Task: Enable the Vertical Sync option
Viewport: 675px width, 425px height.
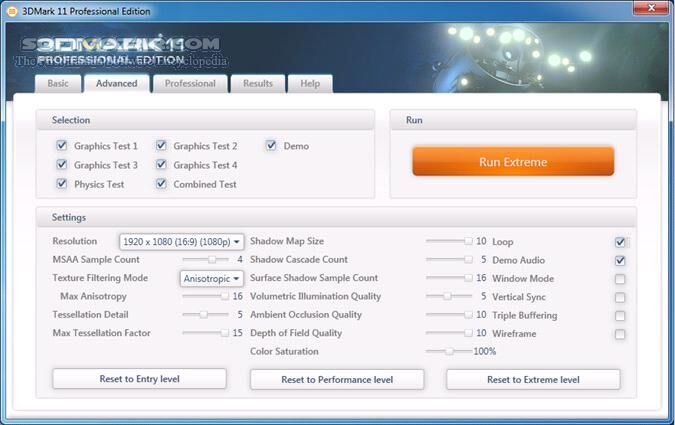Action: [x=620, y=297]
